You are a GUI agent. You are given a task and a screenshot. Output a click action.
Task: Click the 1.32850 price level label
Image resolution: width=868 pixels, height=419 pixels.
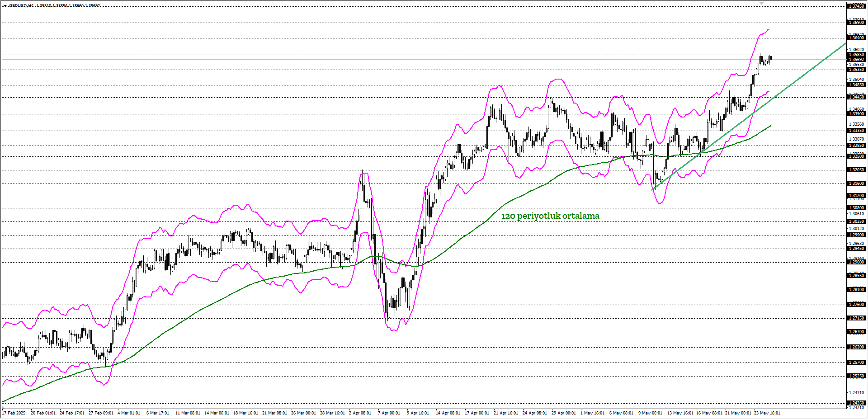856,146
